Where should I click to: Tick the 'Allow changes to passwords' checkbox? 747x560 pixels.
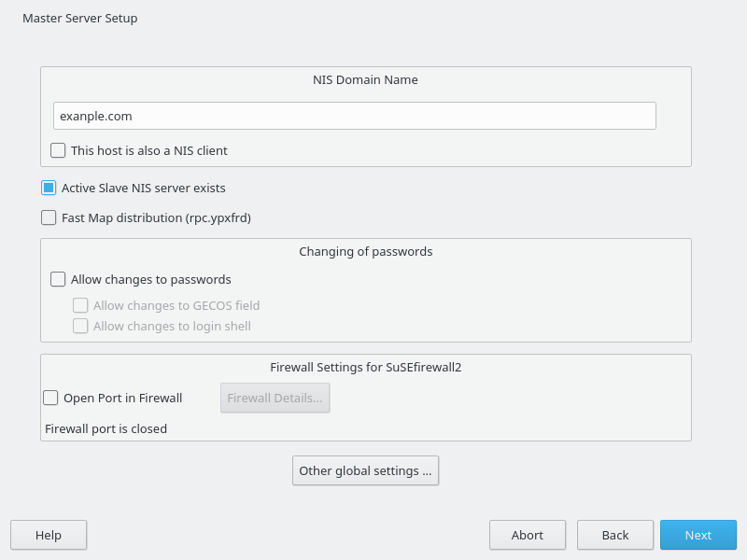[58, 279]
